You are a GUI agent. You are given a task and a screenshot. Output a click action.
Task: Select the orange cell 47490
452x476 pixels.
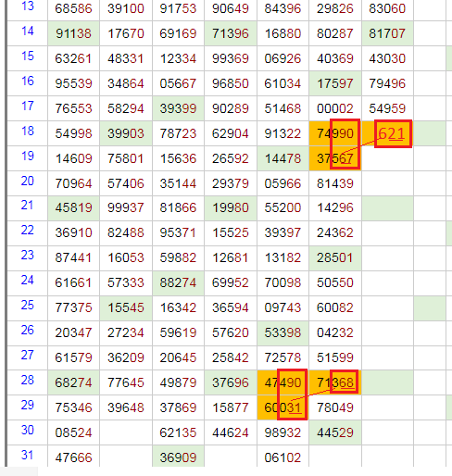coord(282,382)
